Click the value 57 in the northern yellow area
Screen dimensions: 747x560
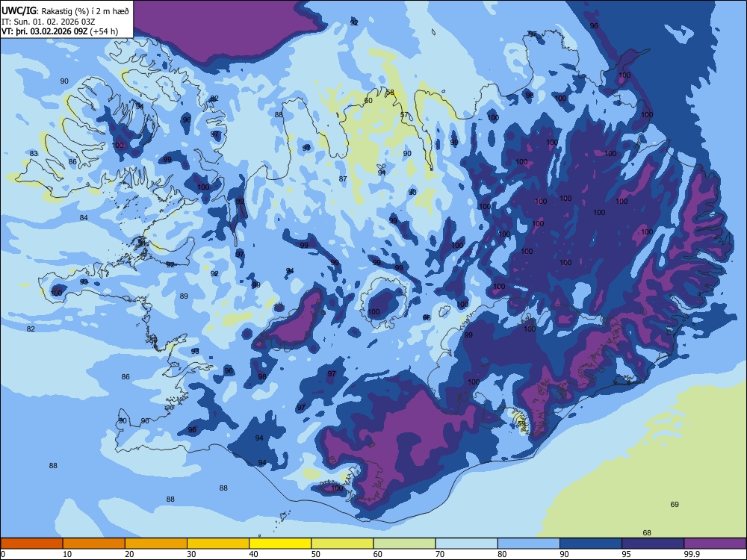[x=404, y=115]
